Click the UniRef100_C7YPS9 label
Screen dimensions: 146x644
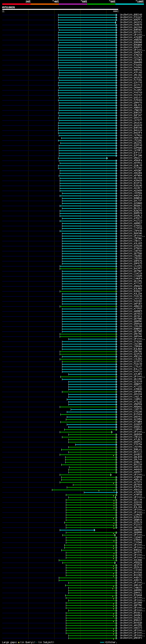coord(131,228)
